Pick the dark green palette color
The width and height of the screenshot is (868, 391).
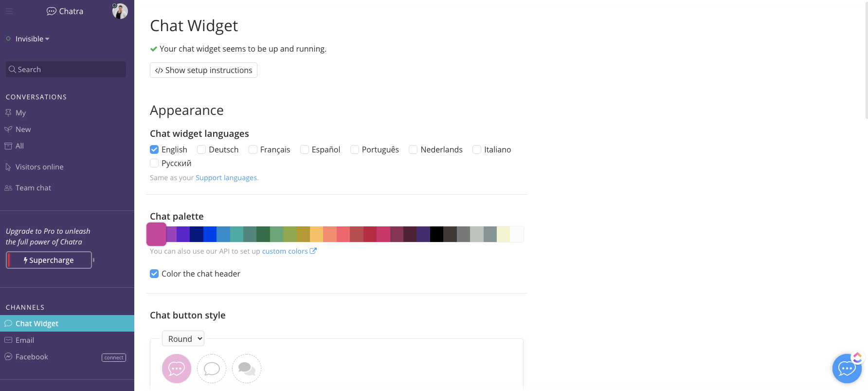point(263,234)
